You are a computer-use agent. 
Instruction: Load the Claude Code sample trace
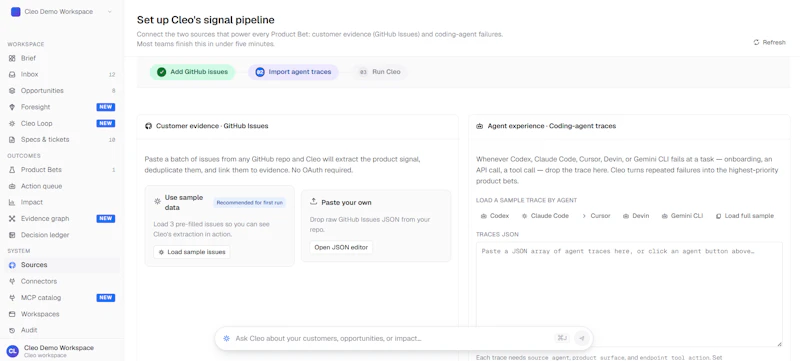tap(545, 216)
